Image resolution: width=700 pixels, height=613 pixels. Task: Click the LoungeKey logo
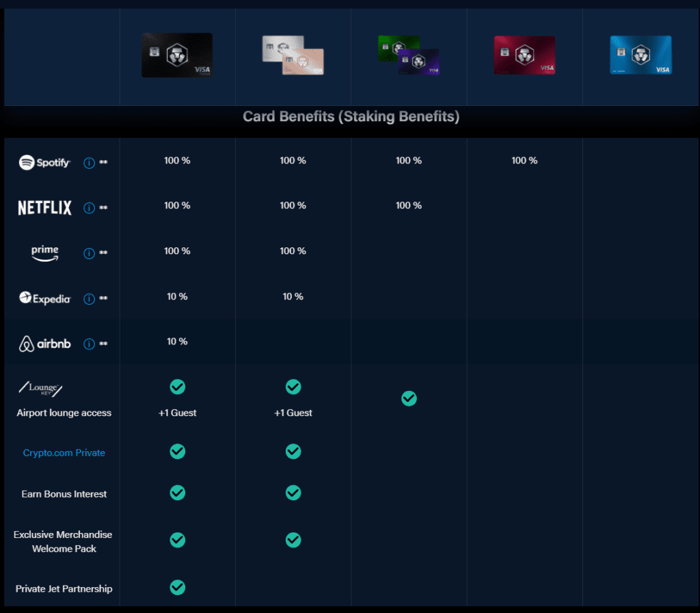pyautogui.click(x=40, y=389)
